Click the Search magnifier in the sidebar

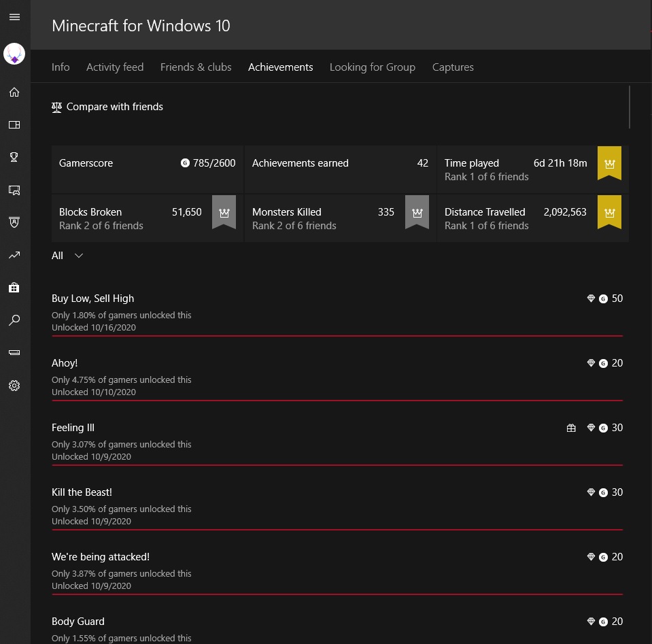(x=14, y=320)
